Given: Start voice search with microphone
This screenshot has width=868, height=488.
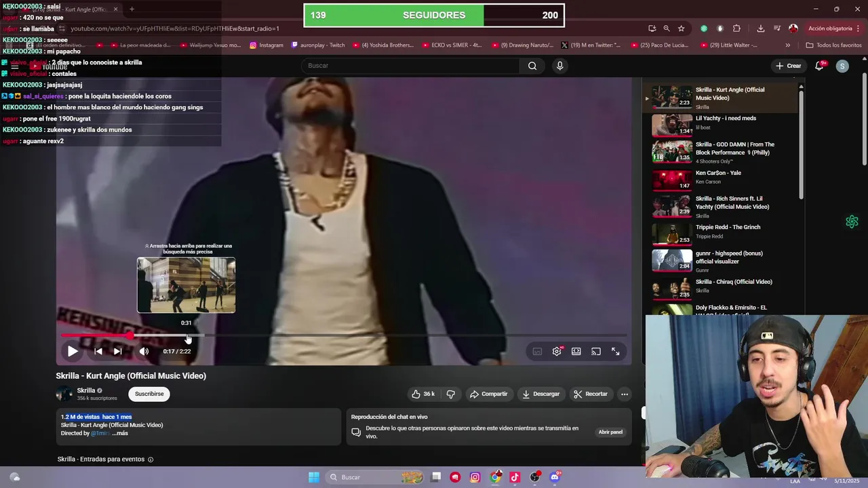Looking at the screenshot, I should tap(559, 66).
